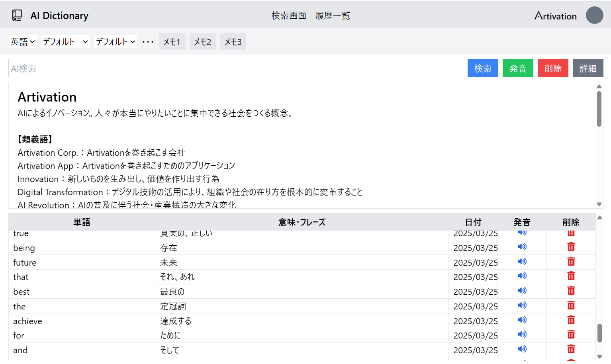
Task: Delete the 'that' row with trash icon
Action: (x=571, y=276)
